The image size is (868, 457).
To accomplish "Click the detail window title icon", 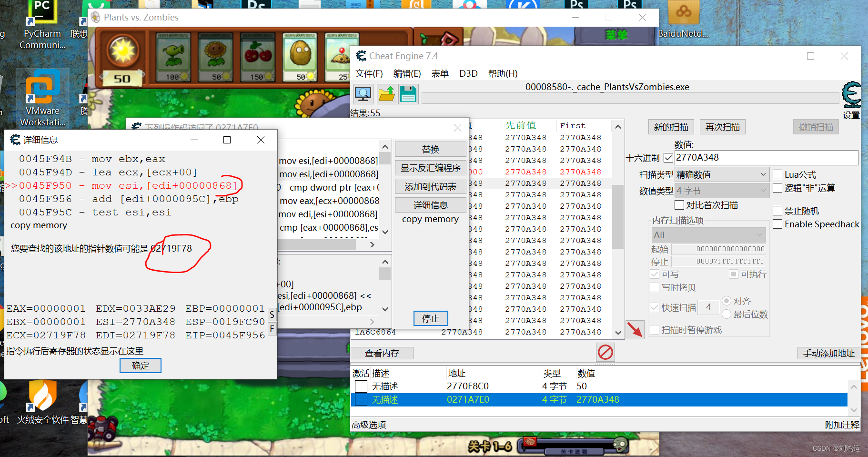I will click(x=15, y=140).
